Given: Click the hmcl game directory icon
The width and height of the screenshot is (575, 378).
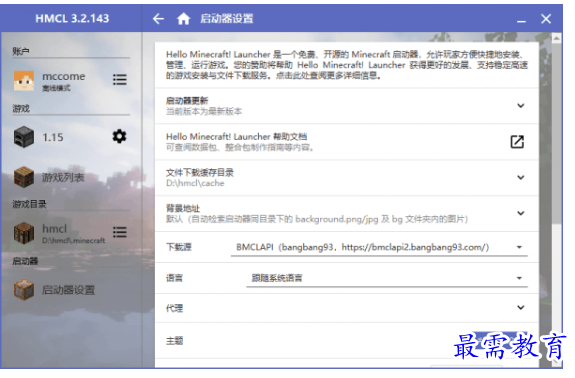Looking at the screenshot, I should tap(24, 233).
